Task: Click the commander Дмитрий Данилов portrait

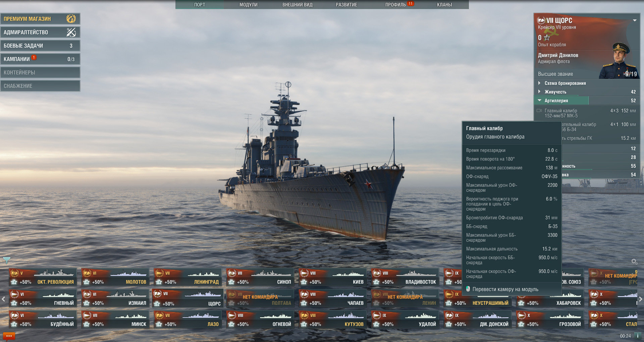Action: 619,61
